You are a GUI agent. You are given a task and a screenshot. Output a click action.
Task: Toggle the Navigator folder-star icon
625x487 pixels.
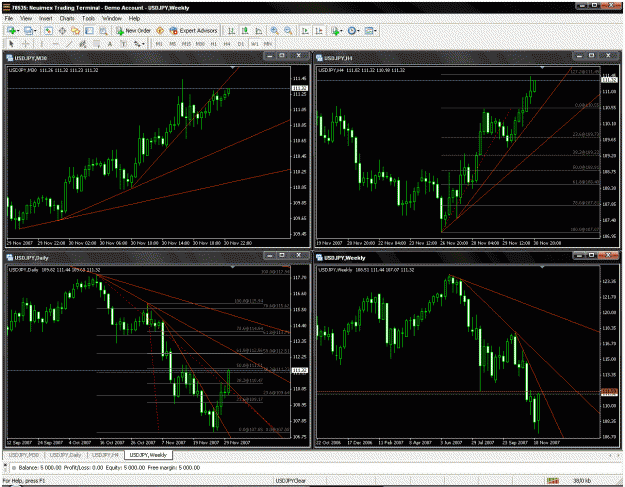pos(75,31)
